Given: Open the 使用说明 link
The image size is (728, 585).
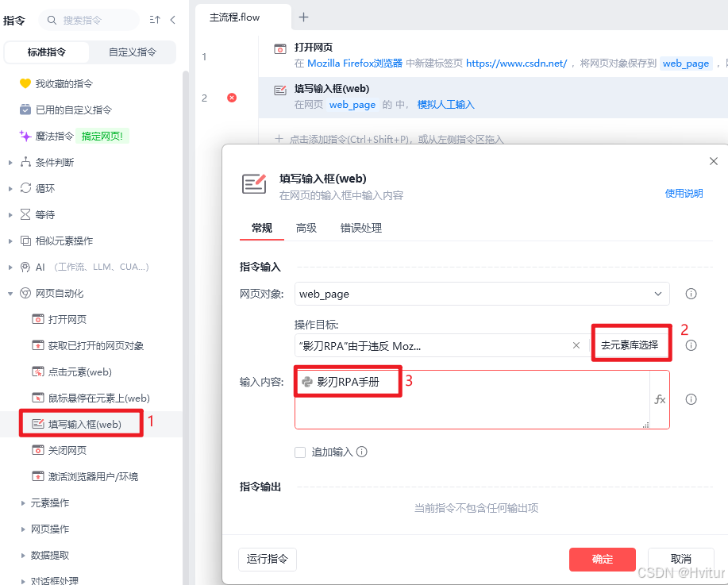Looking at the screenshot, I should pos(684,193).
